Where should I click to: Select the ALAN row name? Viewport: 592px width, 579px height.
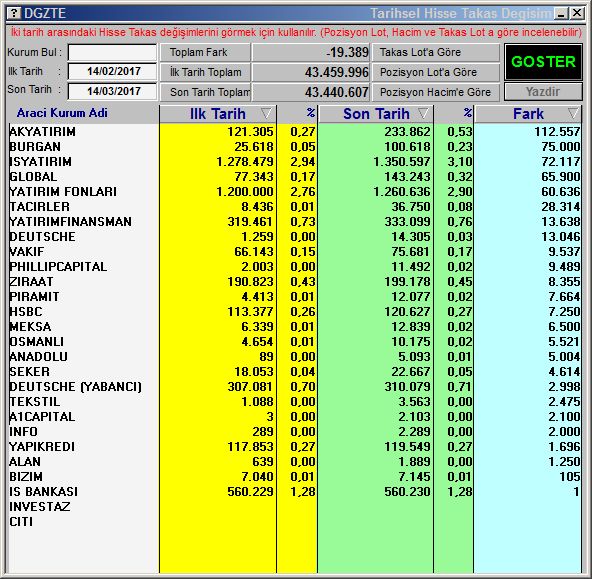[x=25, y=462]
